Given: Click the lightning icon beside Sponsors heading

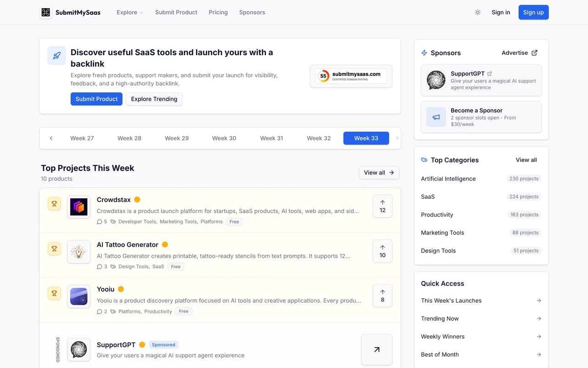Looking at the screenshot, I should [x=424, y=53].
